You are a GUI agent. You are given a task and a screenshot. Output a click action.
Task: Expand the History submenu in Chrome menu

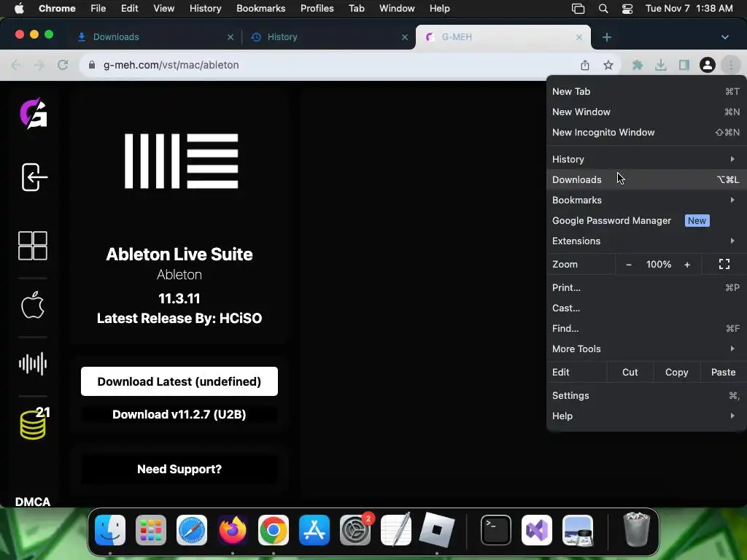click(646, 159)
